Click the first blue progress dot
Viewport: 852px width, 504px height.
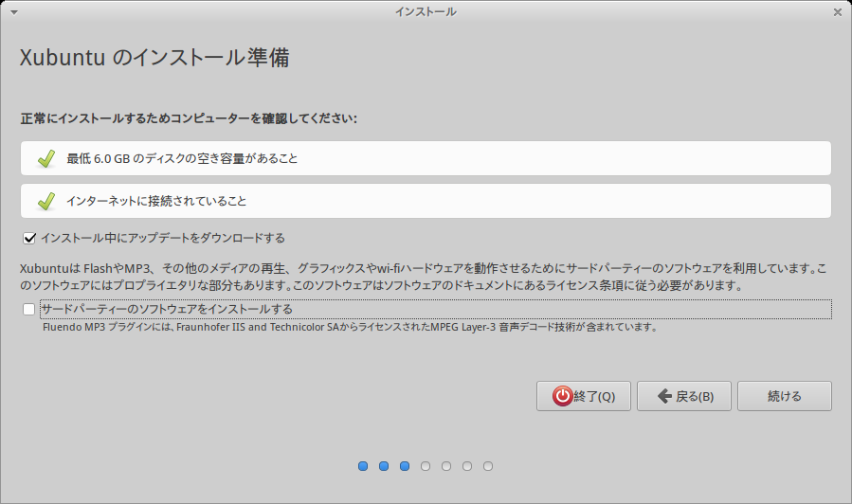tap(363, 466)
